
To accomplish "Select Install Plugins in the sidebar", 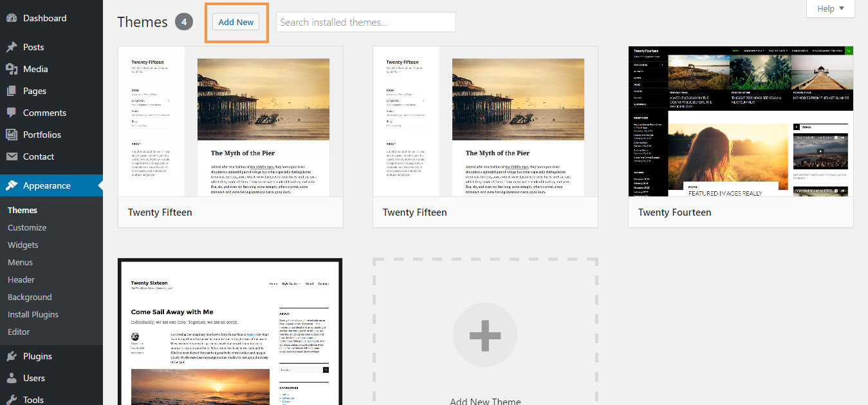I will tap(33, 314).
